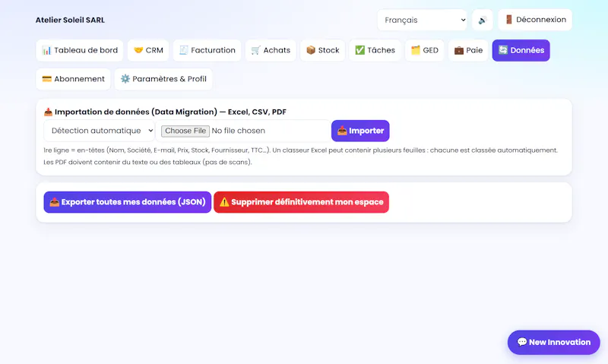Viewport: 608px width, 364px height.
Task: Click the Importer button
Action: click(x=360, y=131)
